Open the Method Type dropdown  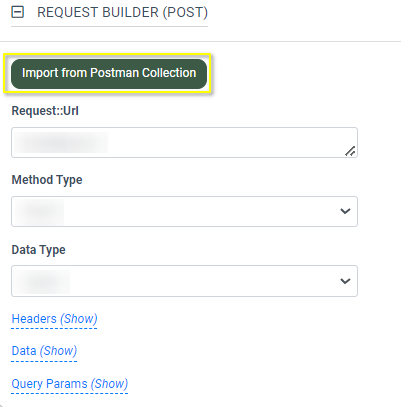click(x=184, y=211)
